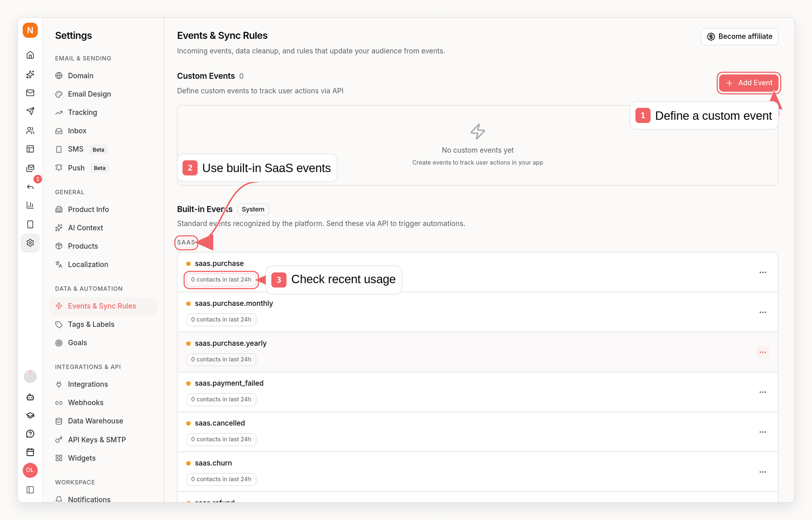Screen dimensions: 812x520
Task: Open the reply arrow icon with badge
Action: click(x=30, y=187)
